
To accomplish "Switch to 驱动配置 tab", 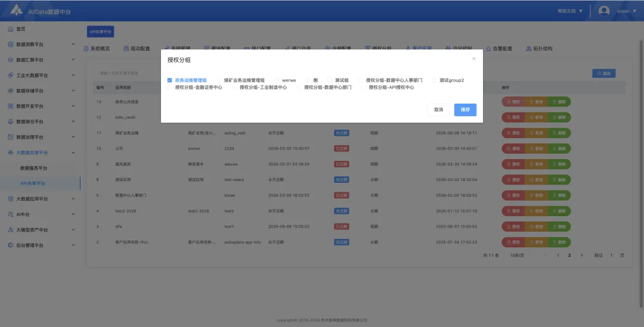I will pos(137,48).
